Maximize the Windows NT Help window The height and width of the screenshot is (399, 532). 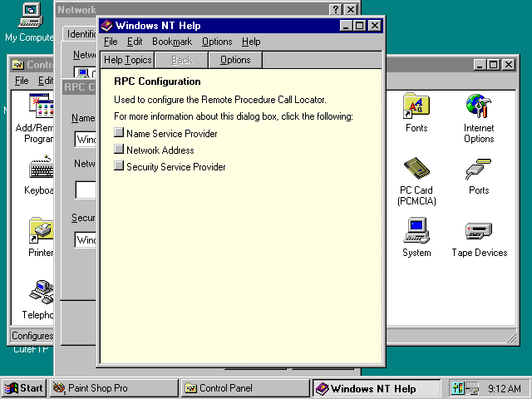(x=359, y=26)
